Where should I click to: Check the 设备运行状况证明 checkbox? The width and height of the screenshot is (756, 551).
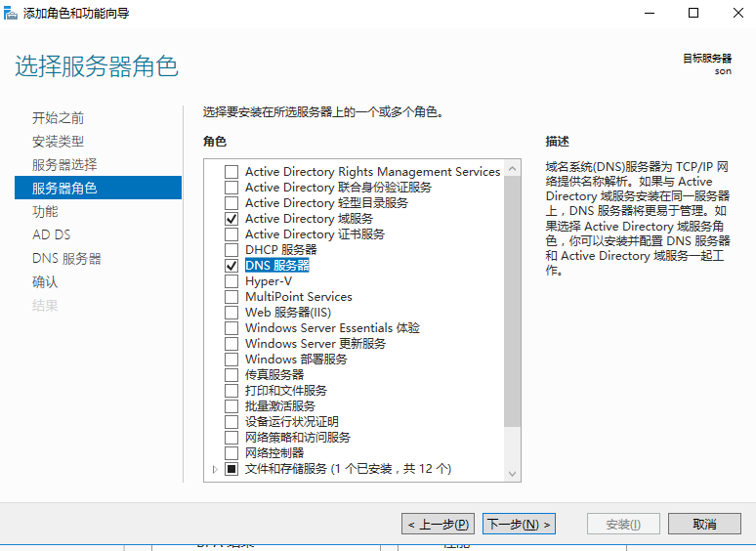pos(231,422)
